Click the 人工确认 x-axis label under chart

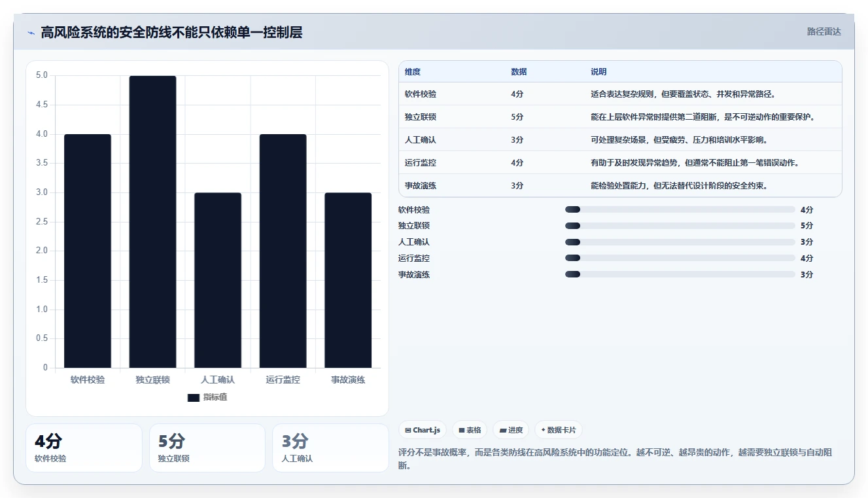click(218, 380)
